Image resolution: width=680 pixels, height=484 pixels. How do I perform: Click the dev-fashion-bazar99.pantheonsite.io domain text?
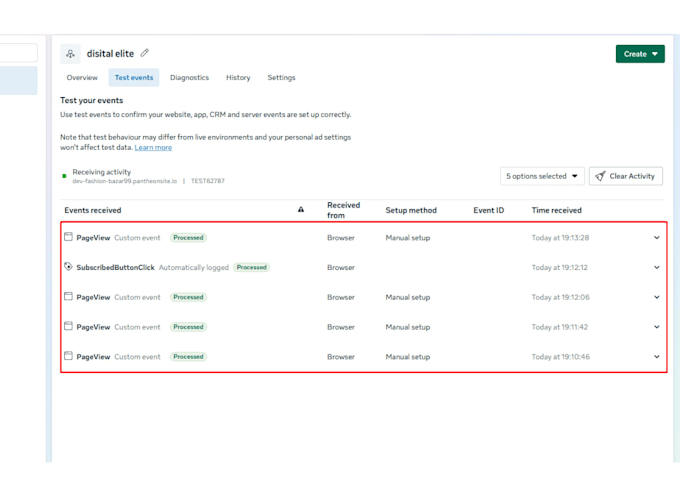click(x=125, y=181)
